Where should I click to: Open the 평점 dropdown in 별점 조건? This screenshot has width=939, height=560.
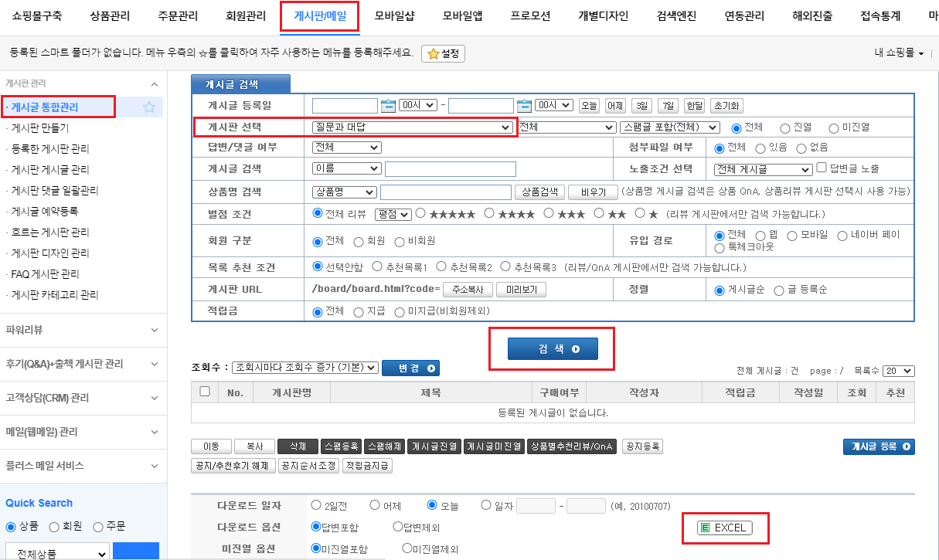[x=393, y=213]
